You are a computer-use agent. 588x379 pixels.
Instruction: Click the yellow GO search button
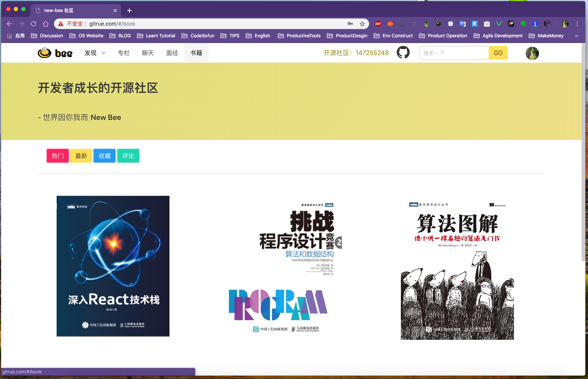498,53
